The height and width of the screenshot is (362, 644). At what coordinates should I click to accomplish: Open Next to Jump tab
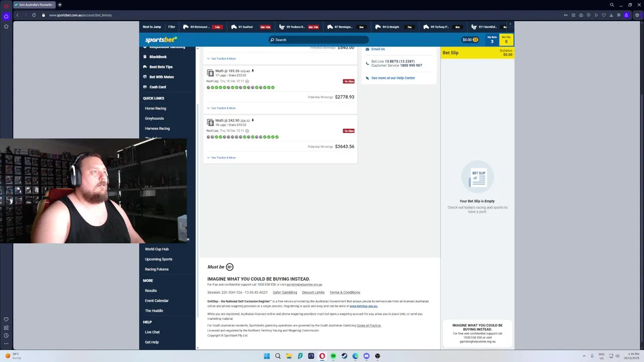(x=152, y=27)
